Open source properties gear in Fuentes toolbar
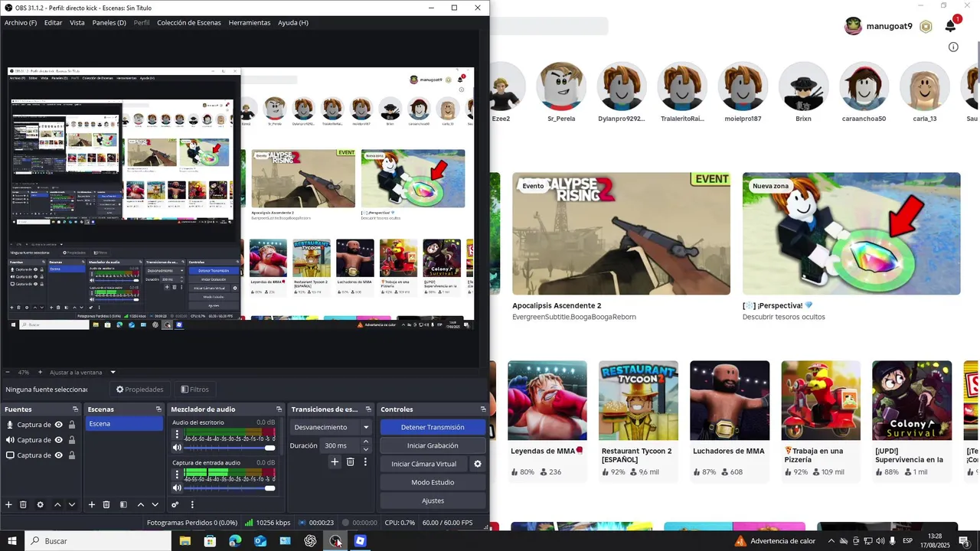This screenshot has width=980, height=551. [40, 504]
